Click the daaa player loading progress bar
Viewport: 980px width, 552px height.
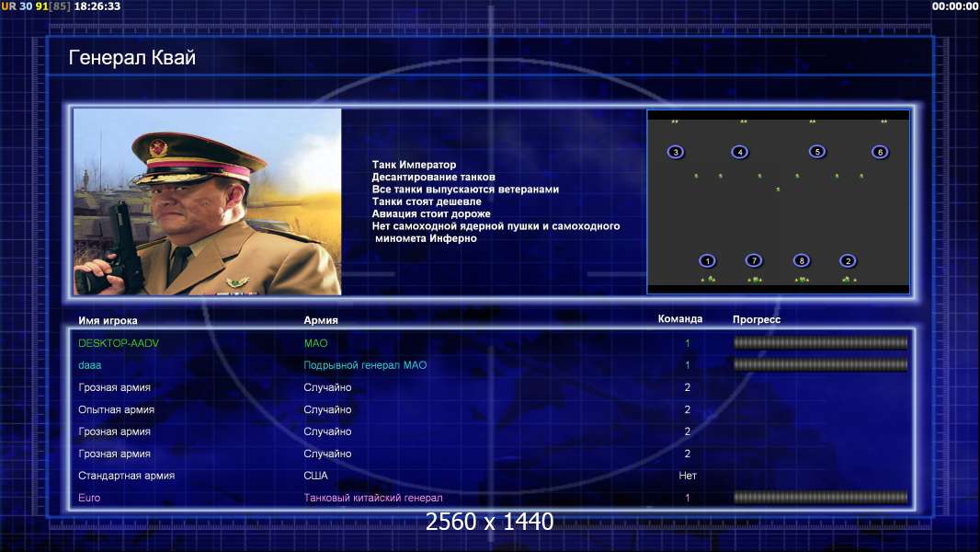coord(820,364)
